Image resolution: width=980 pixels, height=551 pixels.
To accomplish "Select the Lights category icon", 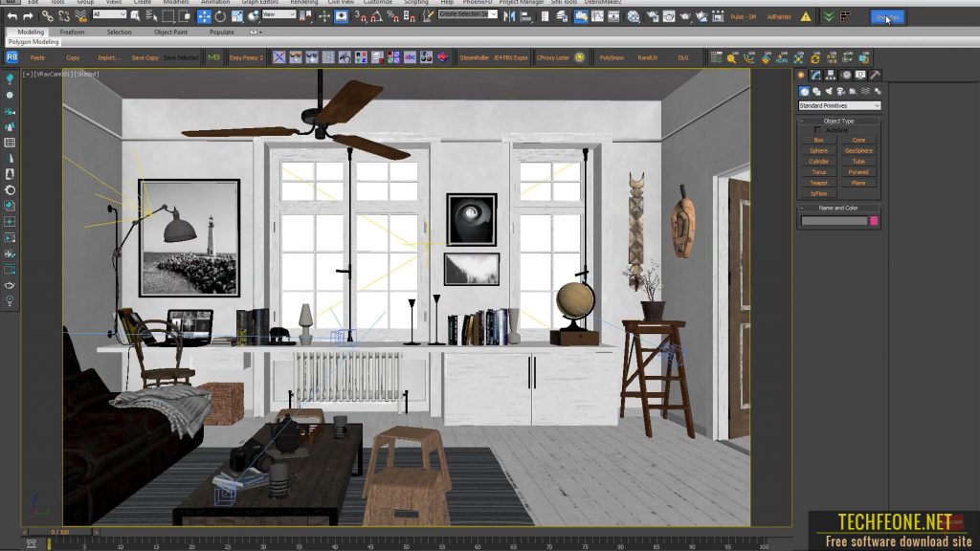I will tap(829, 91).
